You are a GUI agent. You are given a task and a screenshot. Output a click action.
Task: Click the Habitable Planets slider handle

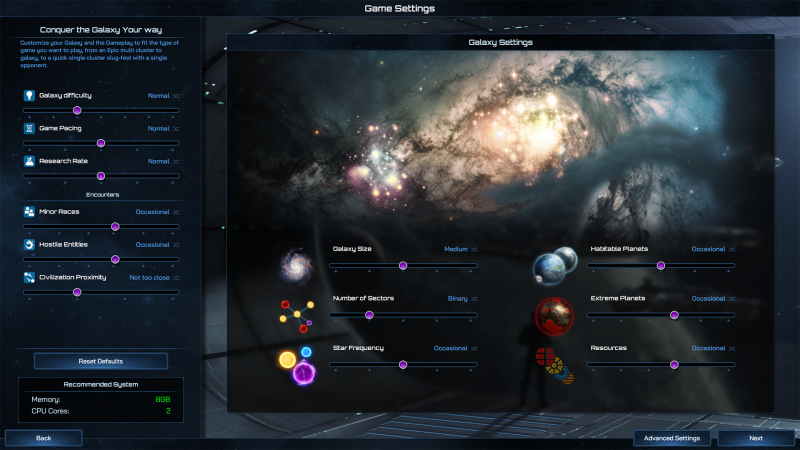click(661, 266)
